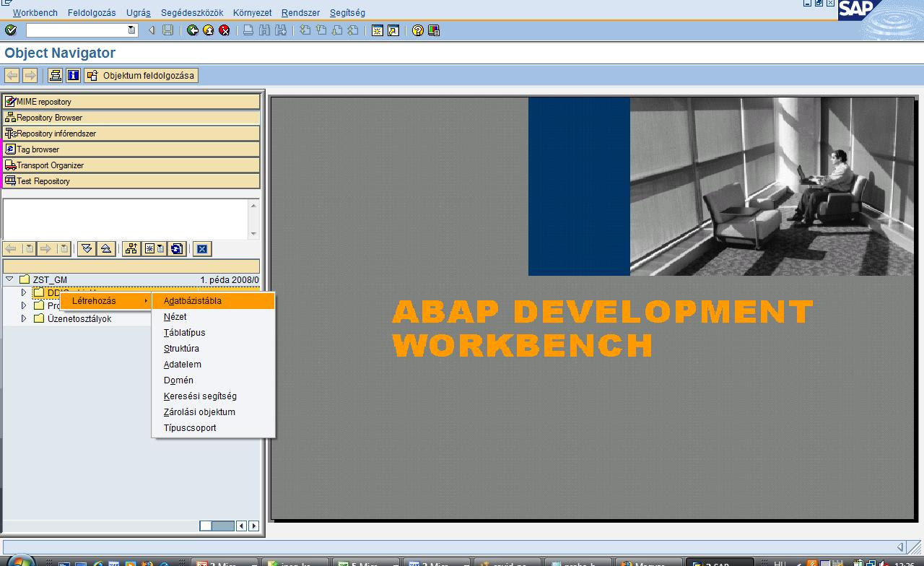Click the green checkmark Enter icon
Viewport: 924px width, 566px height.
[x=11, y=30]
